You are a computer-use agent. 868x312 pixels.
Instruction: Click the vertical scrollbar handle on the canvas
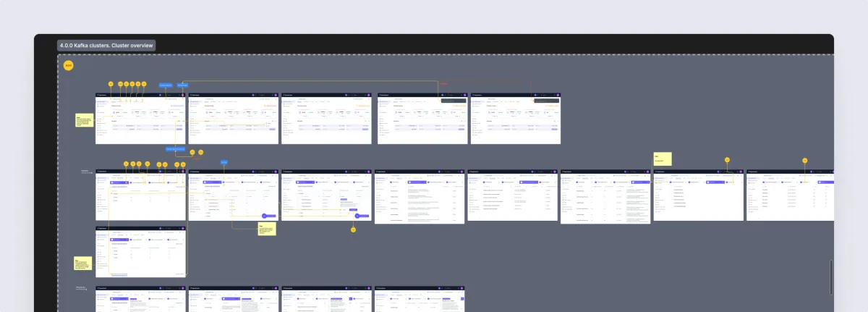click(x=831, y=277)
